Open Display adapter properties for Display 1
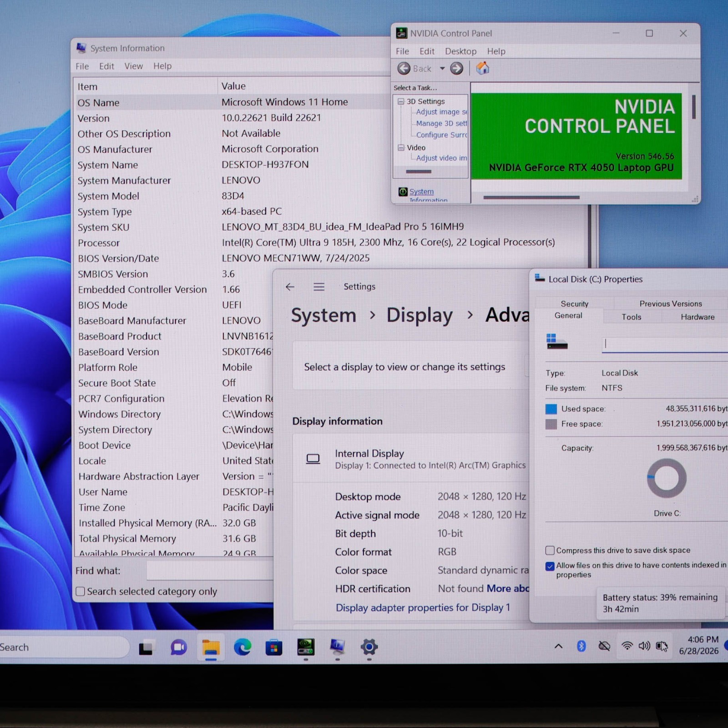The width and height of the screenshot is (728, 728). coord(423,608)
